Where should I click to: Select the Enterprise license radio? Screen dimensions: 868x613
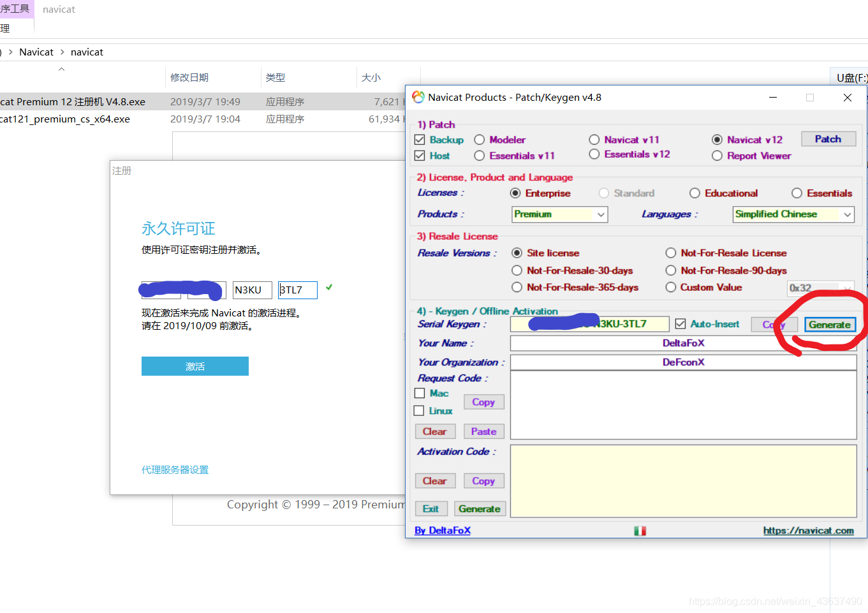tap(515, 193)
